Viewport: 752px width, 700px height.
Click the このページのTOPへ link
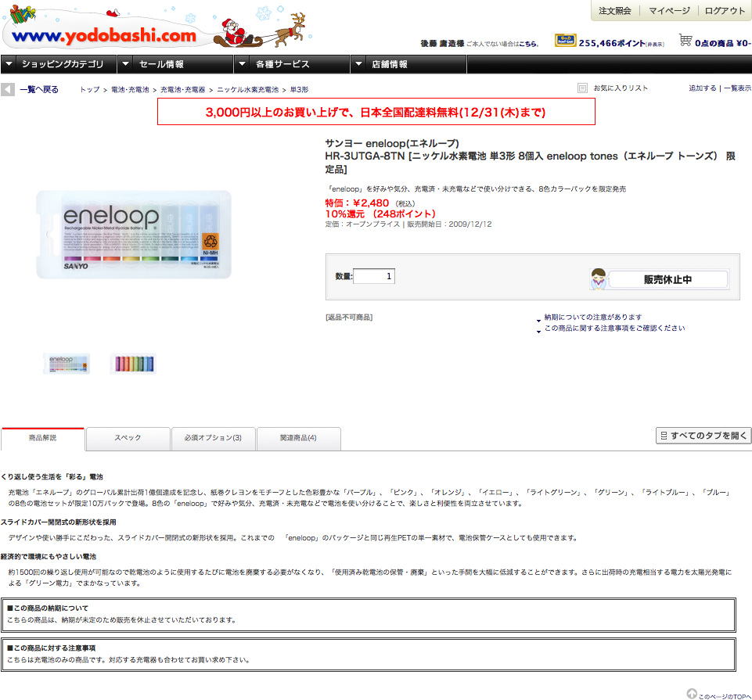click(x=725, y=696)
